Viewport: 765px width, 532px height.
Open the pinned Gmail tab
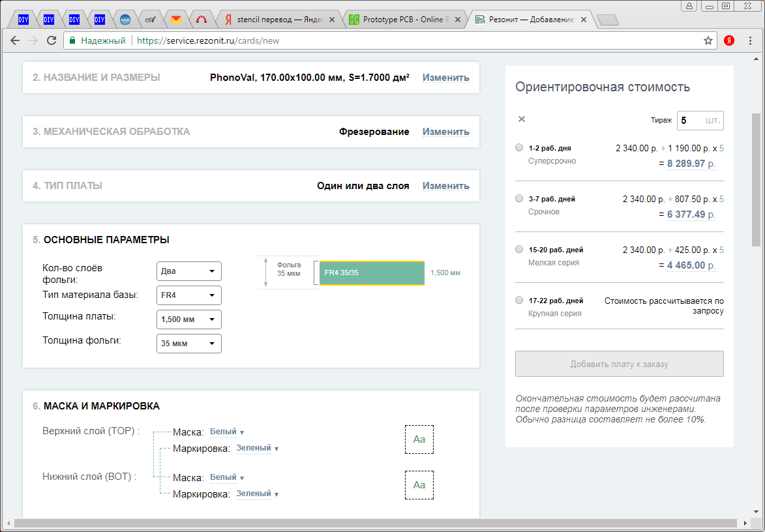175,20
